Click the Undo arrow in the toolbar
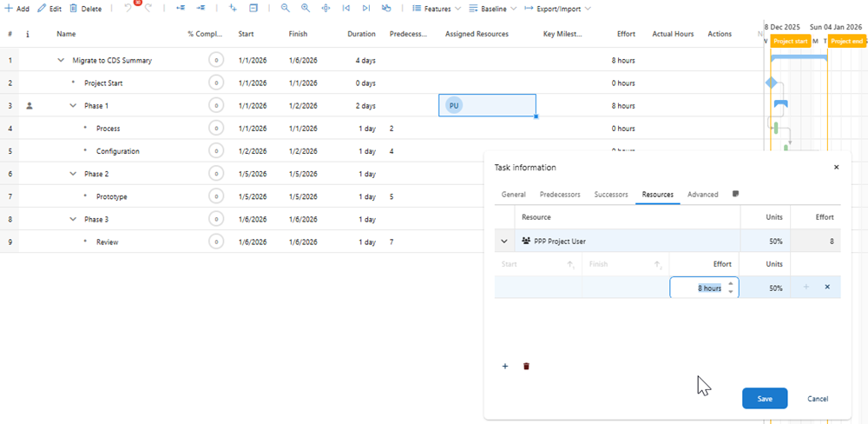The image size is (868, 424). click(128, 8)
